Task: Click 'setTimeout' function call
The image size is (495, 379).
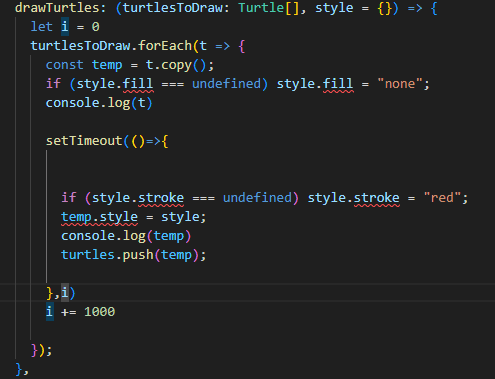Action: 84,141
